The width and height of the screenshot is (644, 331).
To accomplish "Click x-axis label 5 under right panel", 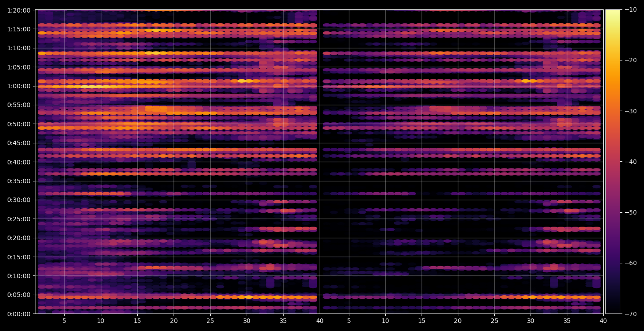I will pyautogui.click(x=348, y=321).
